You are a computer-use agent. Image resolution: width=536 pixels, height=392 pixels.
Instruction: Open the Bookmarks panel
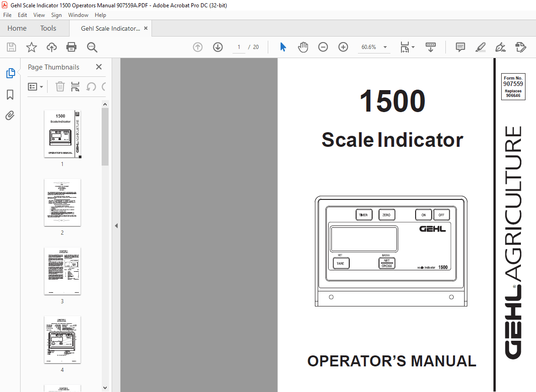(10, 94)
